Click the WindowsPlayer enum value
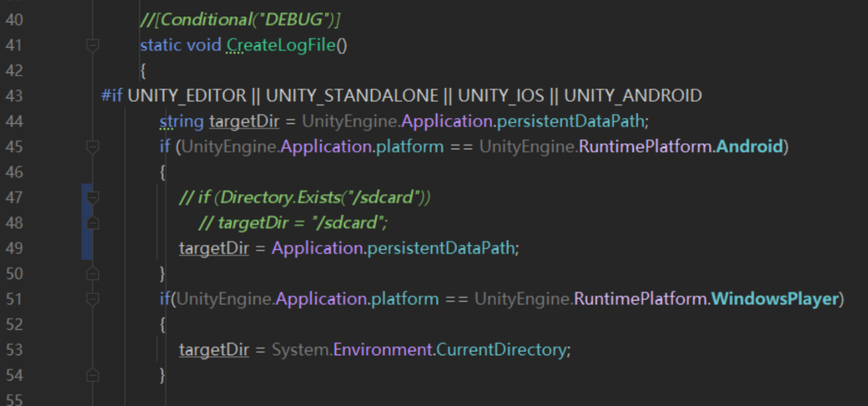This screenshot has height=406, width=868. (x=775, y=299)
